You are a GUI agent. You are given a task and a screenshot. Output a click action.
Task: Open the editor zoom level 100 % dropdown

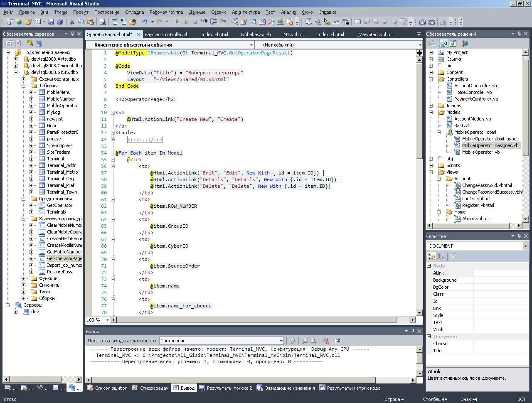(107, 320)
